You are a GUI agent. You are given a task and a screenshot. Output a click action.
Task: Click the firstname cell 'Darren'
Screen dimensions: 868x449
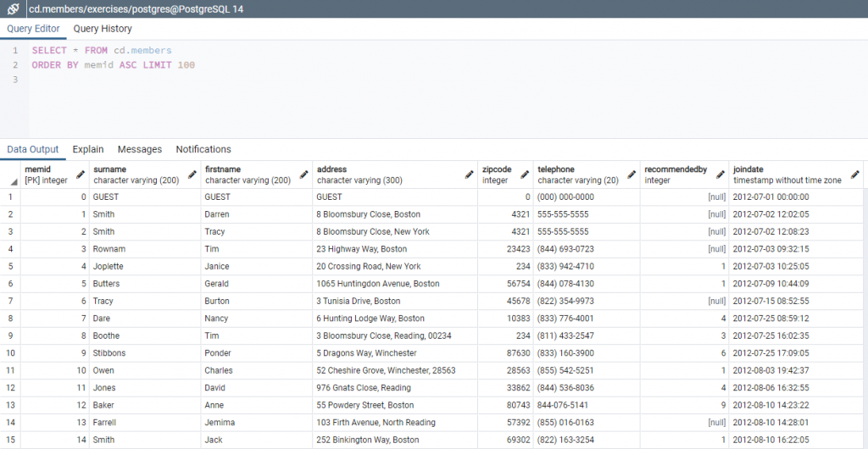pyautogui.click(x=257, y=214)
